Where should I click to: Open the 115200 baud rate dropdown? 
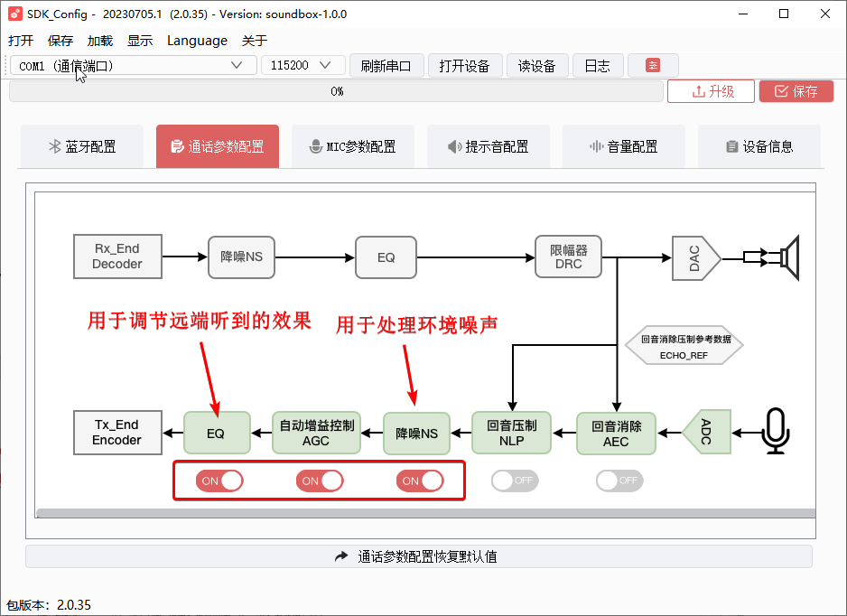[303, 65]
